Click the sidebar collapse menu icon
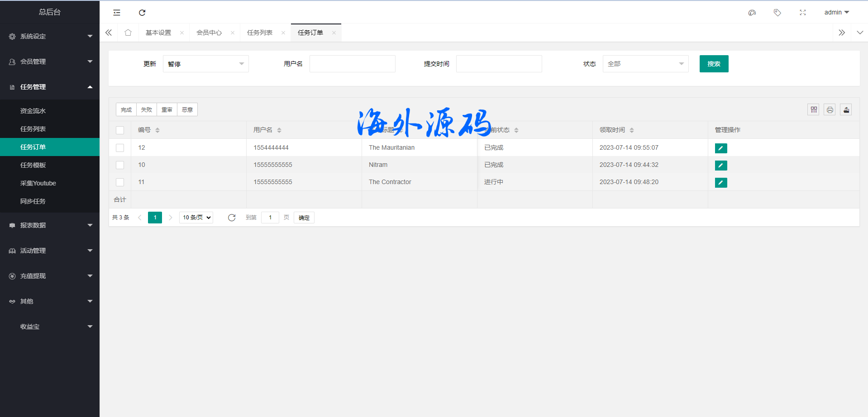The image size is (868, 417). pyautogui.click(x=117, y=13)
